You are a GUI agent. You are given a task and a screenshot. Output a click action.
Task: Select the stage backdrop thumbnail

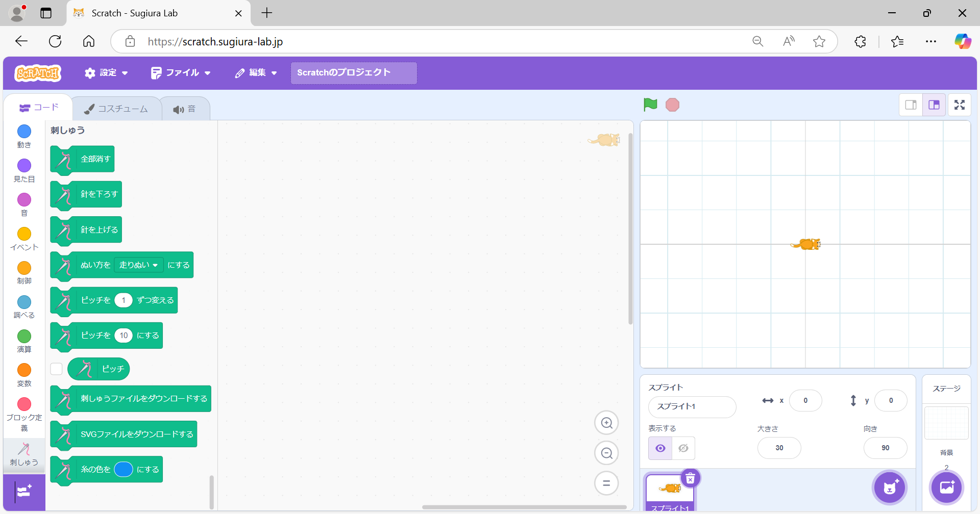point(946,423)
